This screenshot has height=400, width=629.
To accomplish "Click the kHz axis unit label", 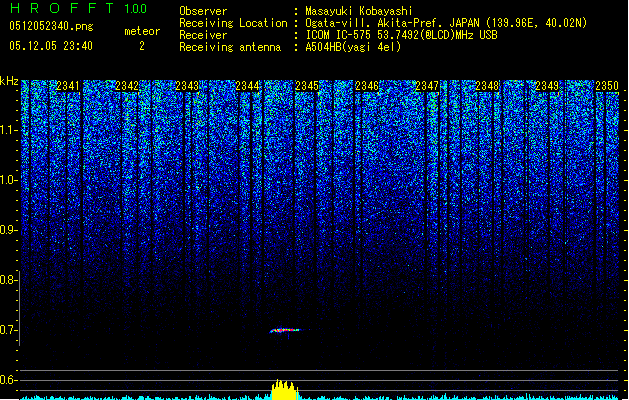I will tap(9, 81).
